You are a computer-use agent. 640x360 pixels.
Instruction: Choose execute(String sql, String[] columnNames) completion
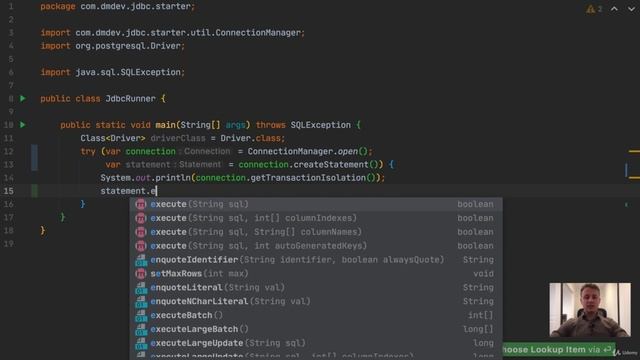(x=316, y=232)
